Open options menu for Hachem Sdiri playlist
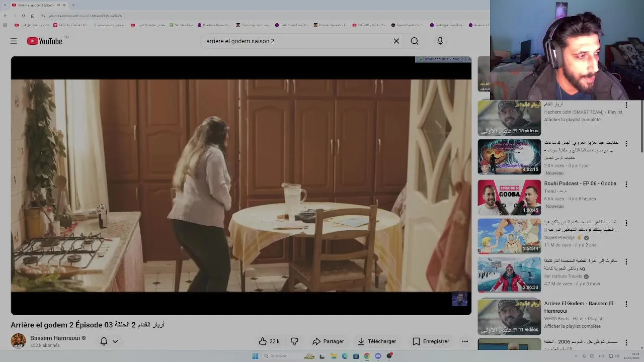This screenshot has width=644, height=362. [626, 106]
